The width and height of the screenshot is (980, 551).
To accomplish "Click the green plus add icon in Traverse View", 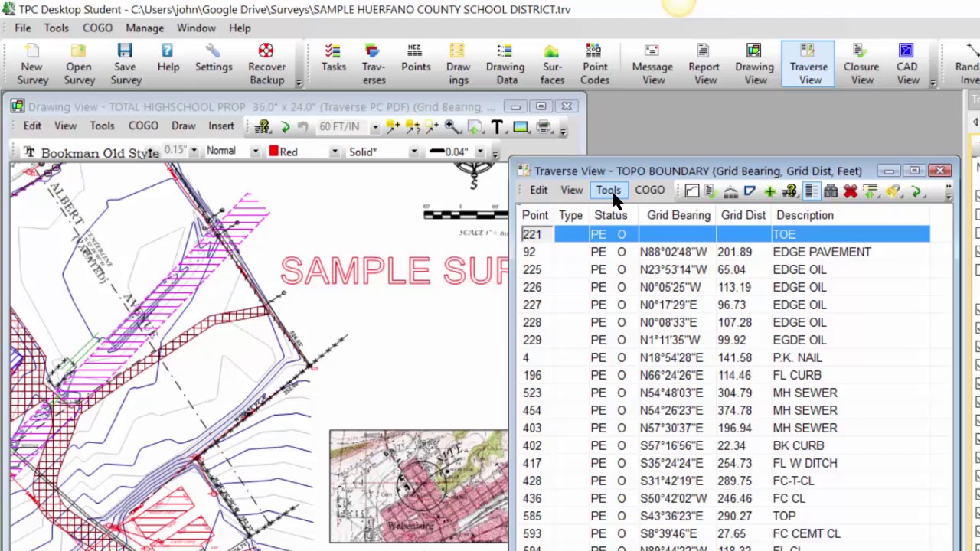I will (769, 191).
